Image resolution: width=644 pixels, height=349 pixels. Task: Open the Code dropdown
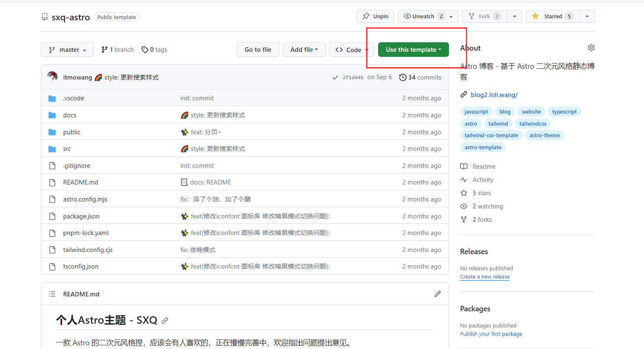(x=352, y=50)
